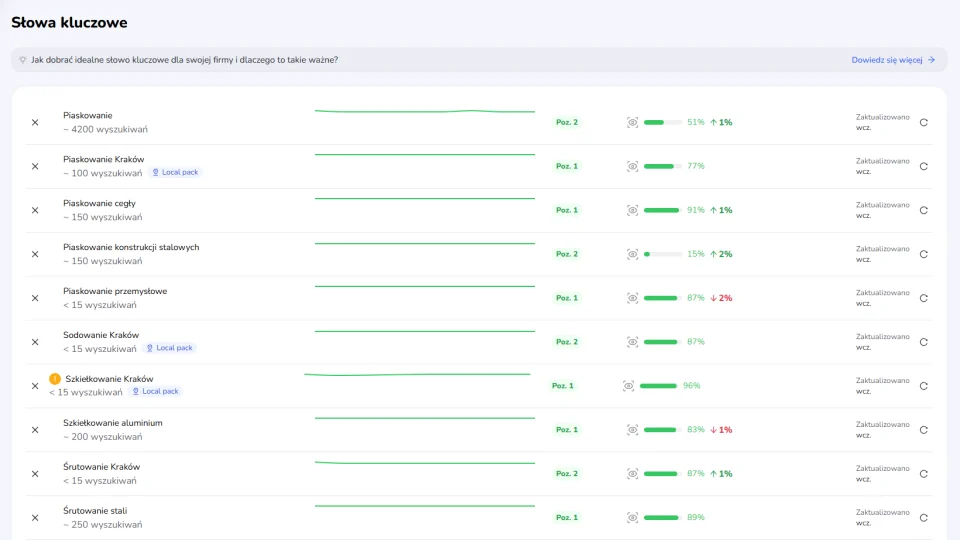
Task: Click the eye icon for Śrutowanie Kraków
Action: point(632,474)
